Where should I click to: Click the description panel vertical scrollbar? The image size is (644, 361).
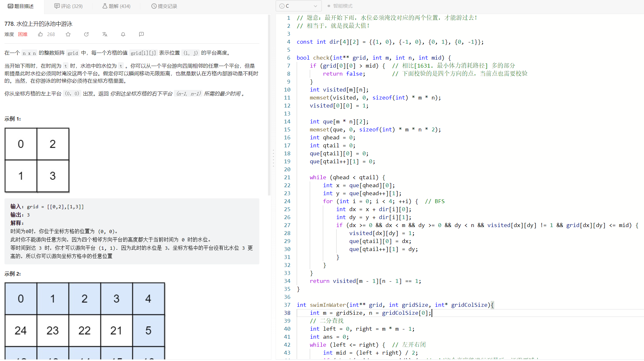(x=269, y=105)
